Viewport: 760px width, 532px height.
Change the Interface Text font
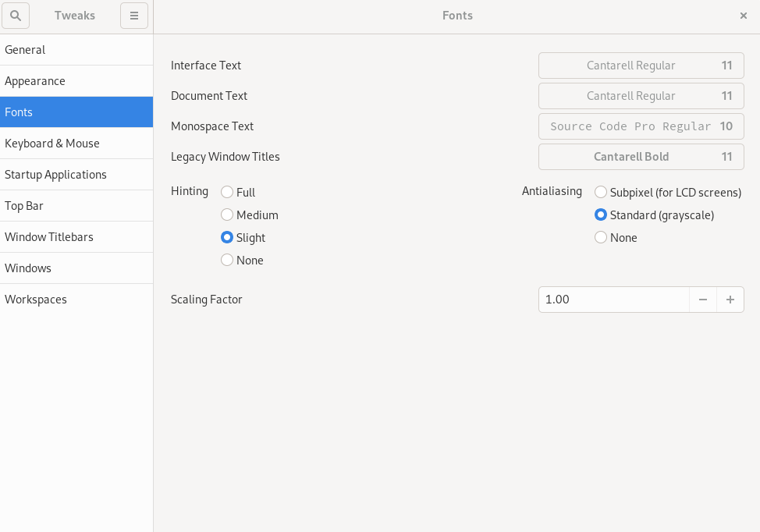coord(641,65)
